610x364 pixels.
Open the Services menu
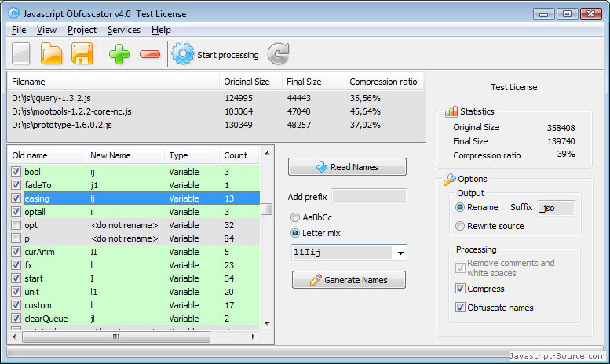click(x=124, y=30)
